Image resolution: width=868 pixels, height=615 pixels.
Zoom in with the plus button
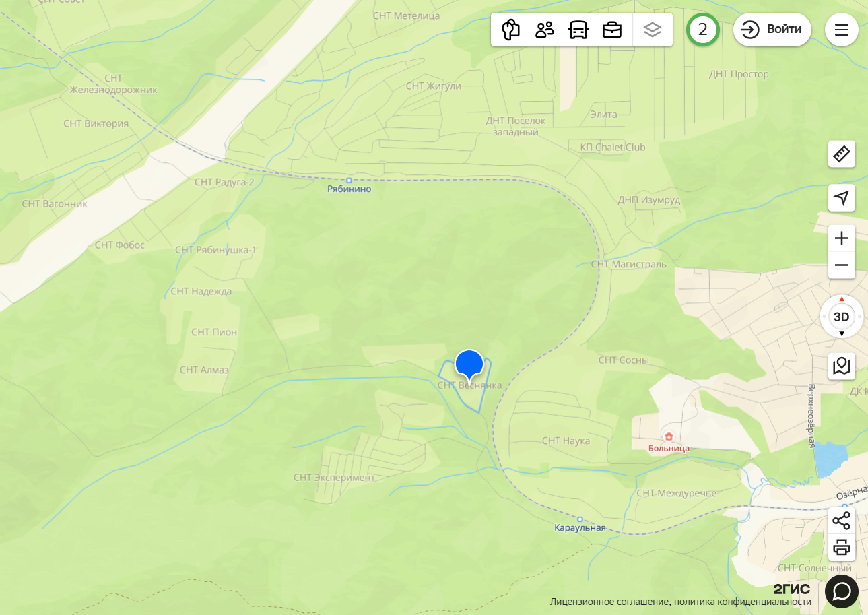842,238
